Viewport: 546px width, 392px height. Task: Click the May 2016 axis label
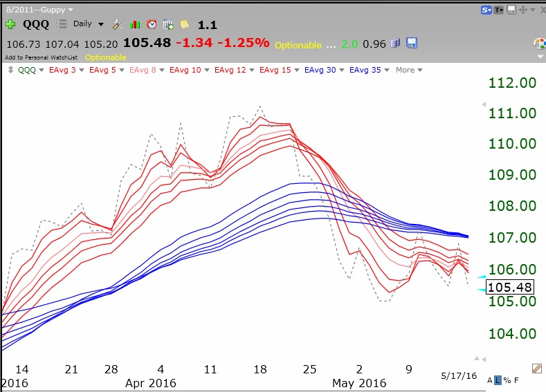click(x=359, y=383)
